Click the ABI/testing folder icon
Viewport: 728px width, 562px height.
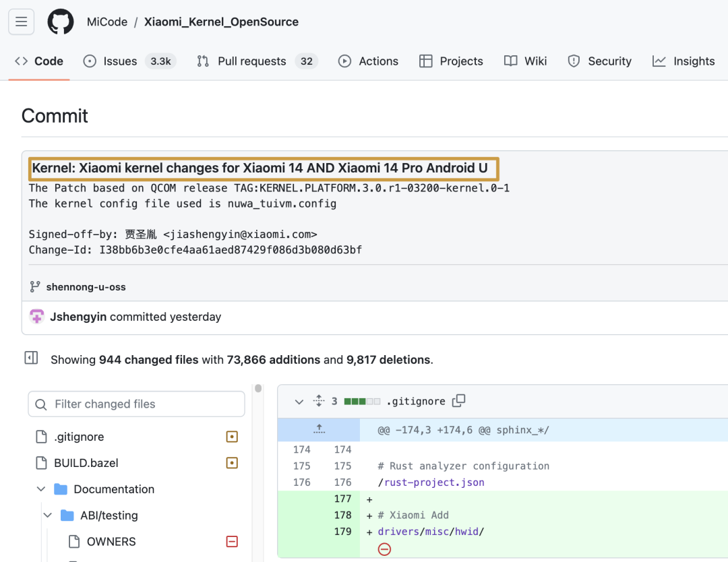pos(67,515)
